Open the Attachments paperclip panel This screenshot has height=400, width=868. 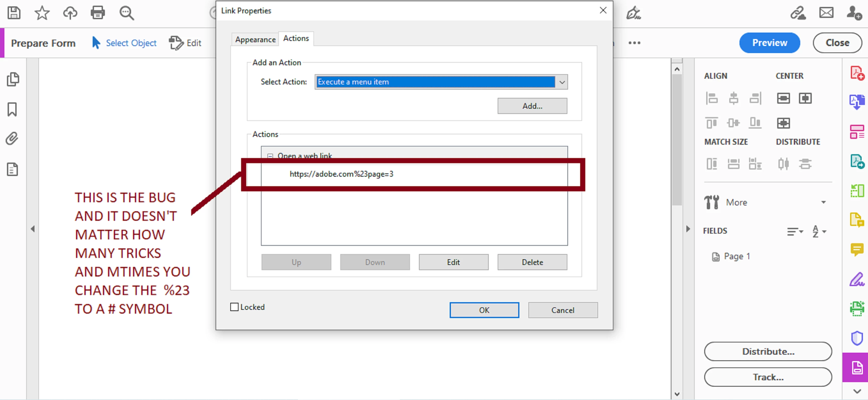point(12,139)
